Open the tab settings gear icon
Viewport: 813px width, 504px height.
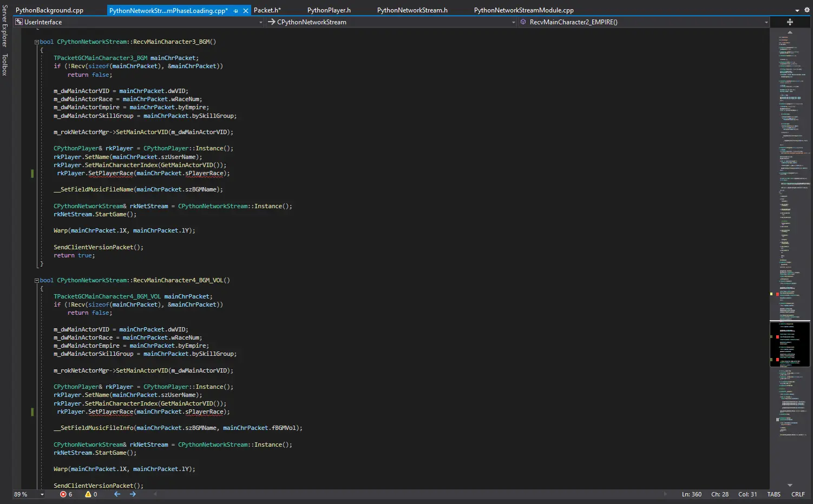[807, 10]
